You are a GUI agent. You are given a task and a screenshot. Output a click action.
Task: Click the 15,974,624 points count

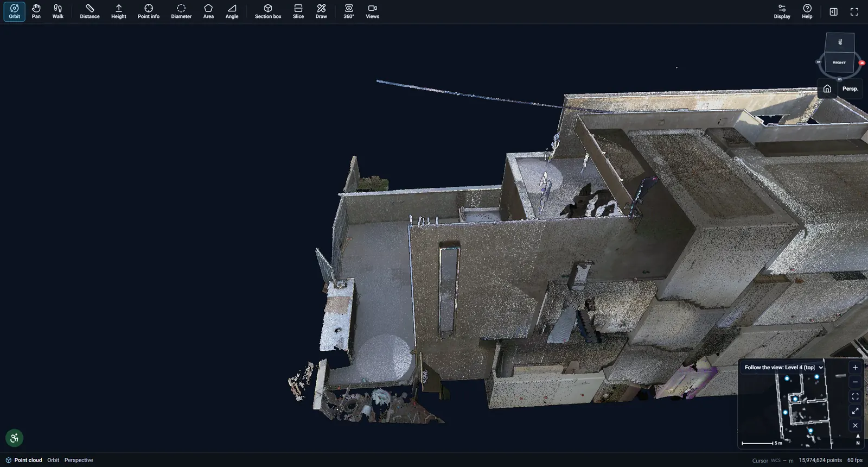click(820, 460)
